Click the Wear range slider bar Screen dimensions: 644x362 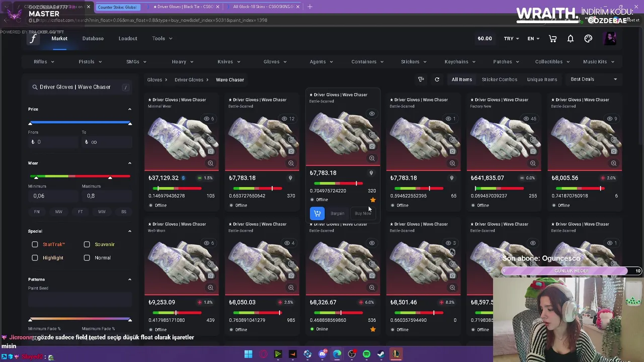tap(80, 177)
